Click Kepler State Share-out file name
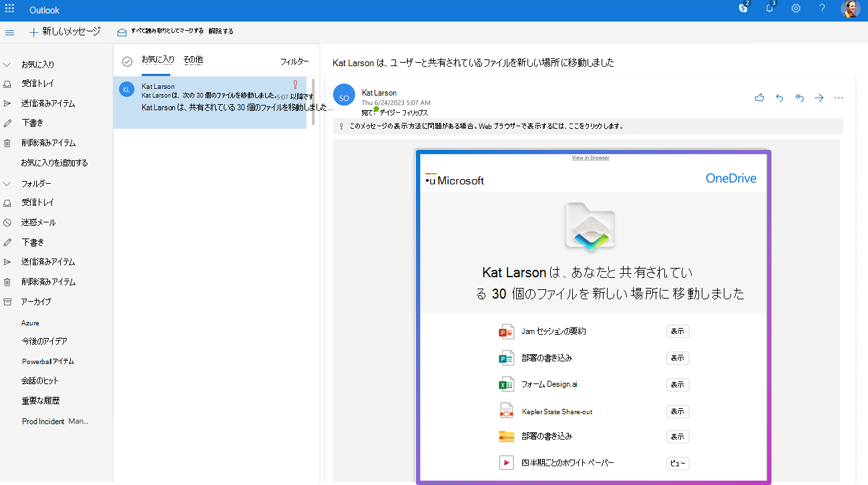The height and width of the screenshot is (485, 868). click(558, 412)
